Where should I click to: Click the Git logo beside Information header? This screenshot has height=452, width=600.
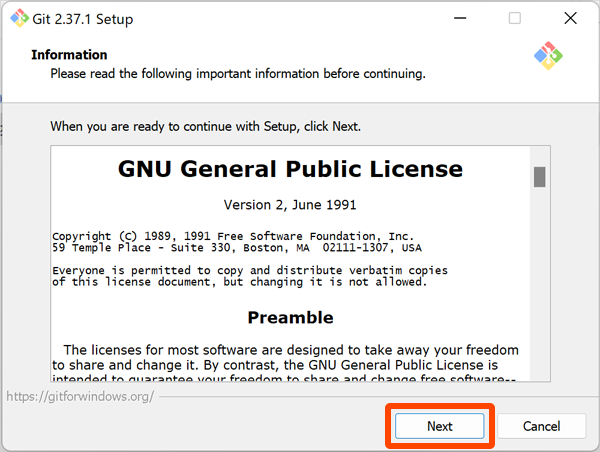pos(548,56)
